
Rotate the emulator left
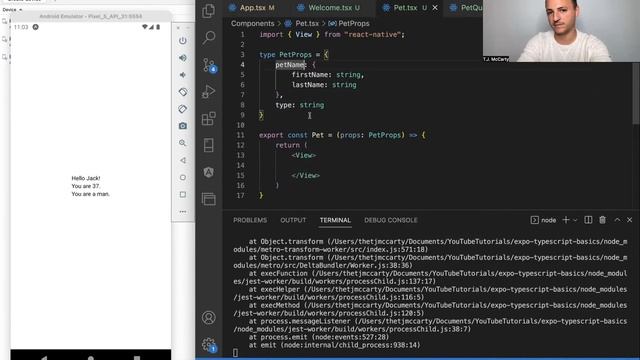click(x=183, y=92)
